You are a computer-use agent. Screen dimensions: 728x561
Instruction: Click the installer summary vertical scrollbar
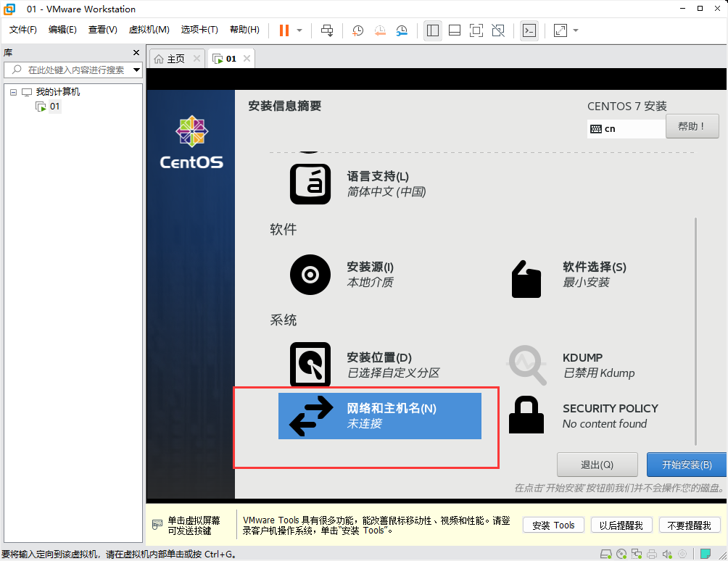tap(695, 331)
